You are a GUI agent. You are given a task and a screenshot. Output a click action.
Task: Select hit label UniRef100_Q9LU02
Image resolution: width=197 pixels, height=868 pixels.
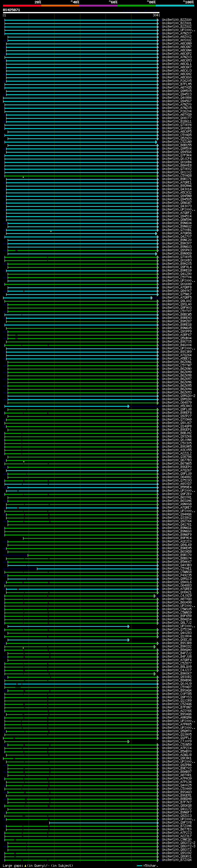tap(177, 301)
